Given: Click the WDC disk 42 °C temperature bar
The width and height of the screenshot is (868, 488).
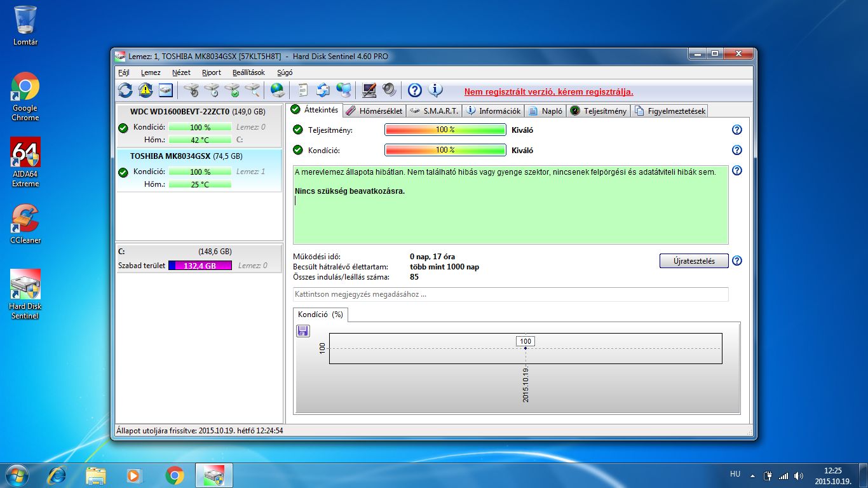Looking at the screenshot, I should click(x=200, y=140).
